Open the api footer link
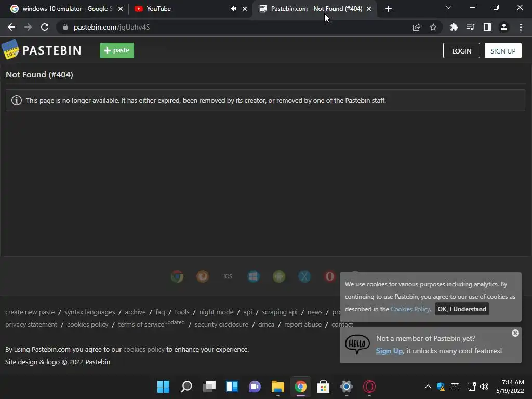Viewport: 532px width, 399px height. (248, 312)
